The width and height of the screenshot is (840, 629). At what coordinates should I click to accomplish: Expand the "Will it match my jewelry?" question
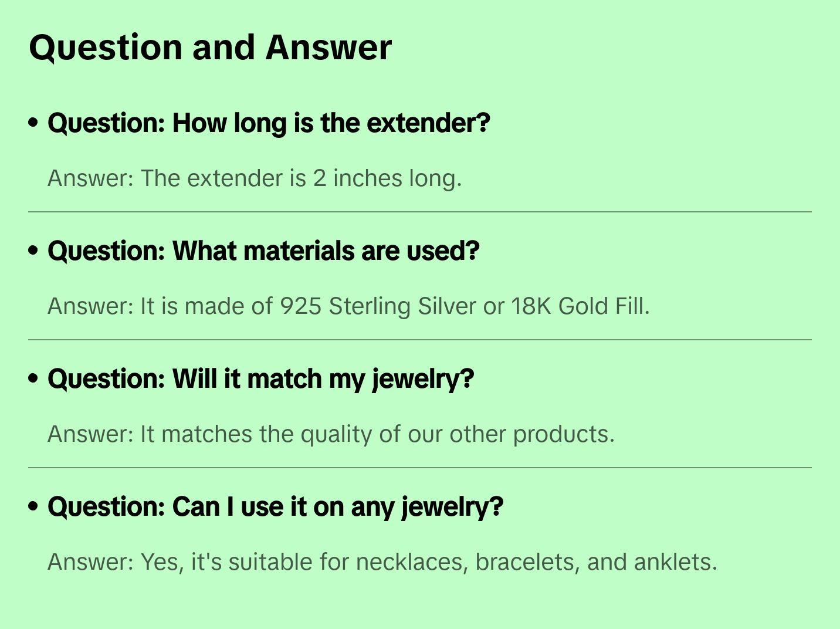[260, 379]
